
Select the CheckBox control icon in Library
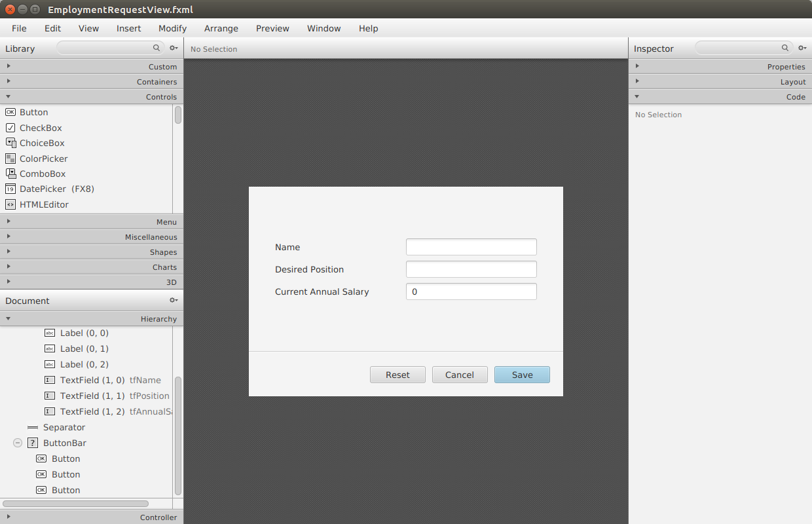(x=10, y=128)
